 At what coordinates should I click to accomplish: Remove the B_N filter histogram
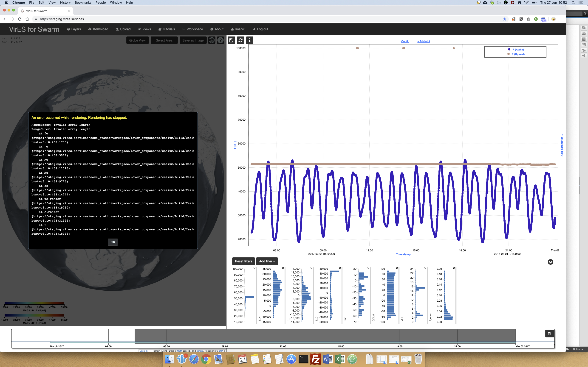point(283,268)
